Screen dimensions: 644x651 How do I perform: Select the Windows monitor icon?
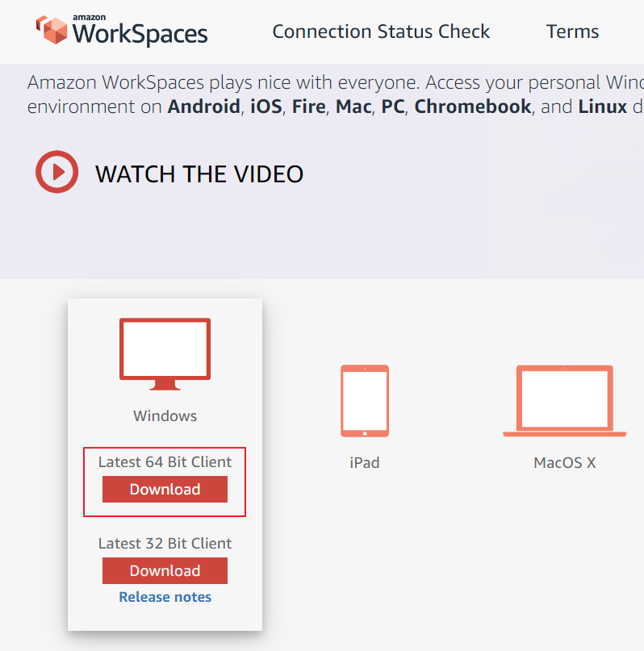point(165,354)
